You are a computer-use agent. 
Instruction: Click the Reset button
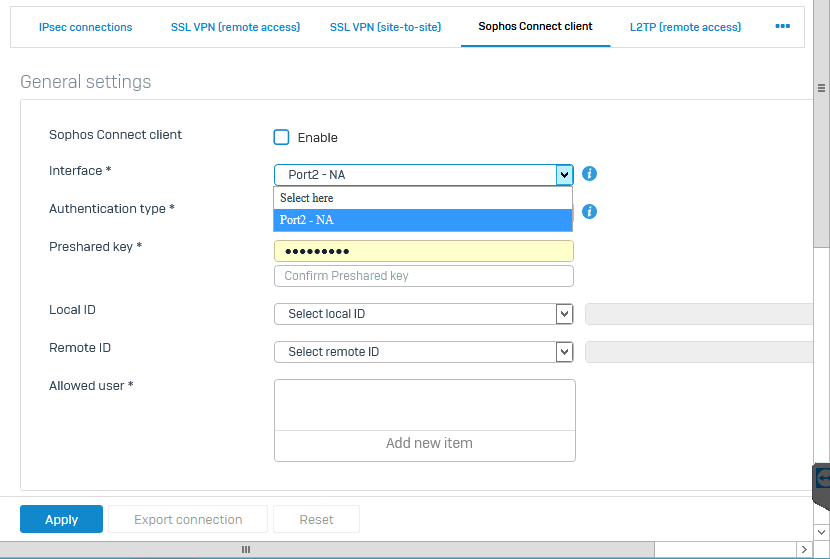click(x=317, y=519)
